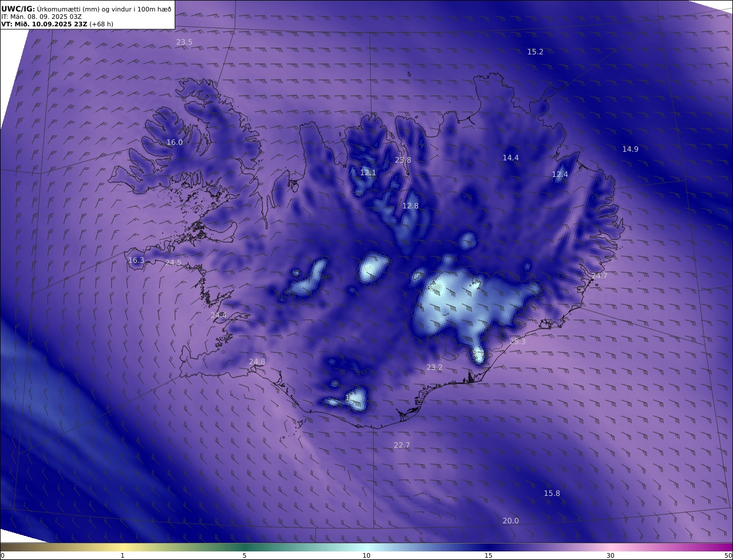
Task: Click the valid time 'VT: Mið. 10.09.2025 23Z'
Action: click(44, 25)
